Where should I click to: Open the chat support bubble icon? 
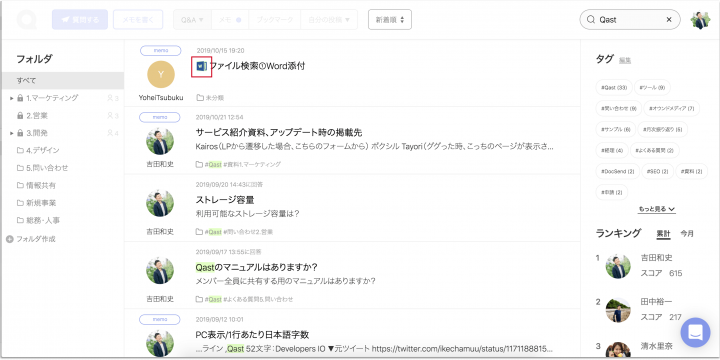tap(695, 332)
